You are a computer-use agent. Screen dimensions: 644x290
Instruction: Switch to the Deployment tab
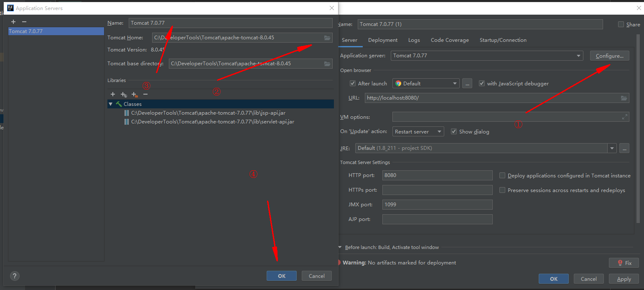[383, 40]
